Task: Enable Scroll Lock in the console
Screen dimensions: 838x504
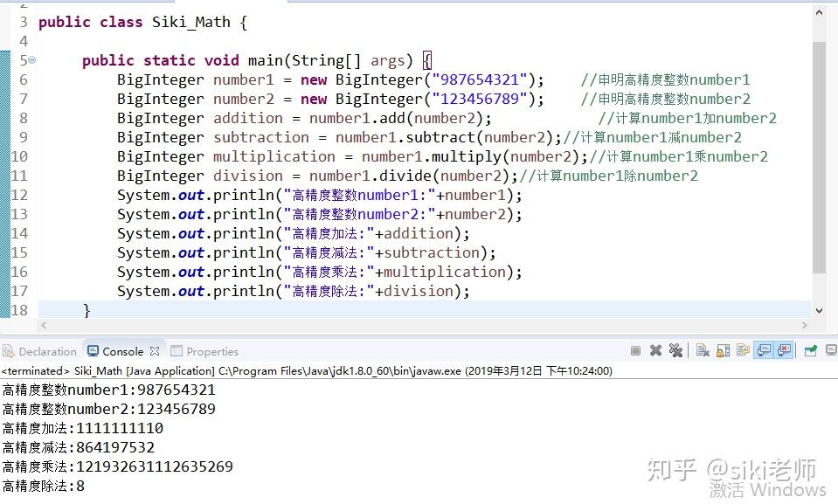Action: click(721, 350)
